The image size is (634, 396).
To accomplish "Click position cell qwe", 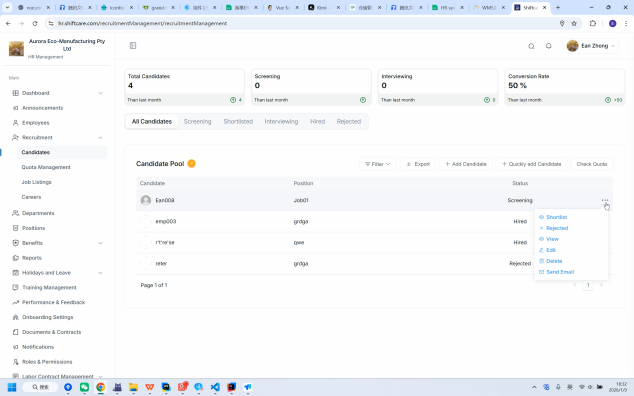I will point(299,242).
